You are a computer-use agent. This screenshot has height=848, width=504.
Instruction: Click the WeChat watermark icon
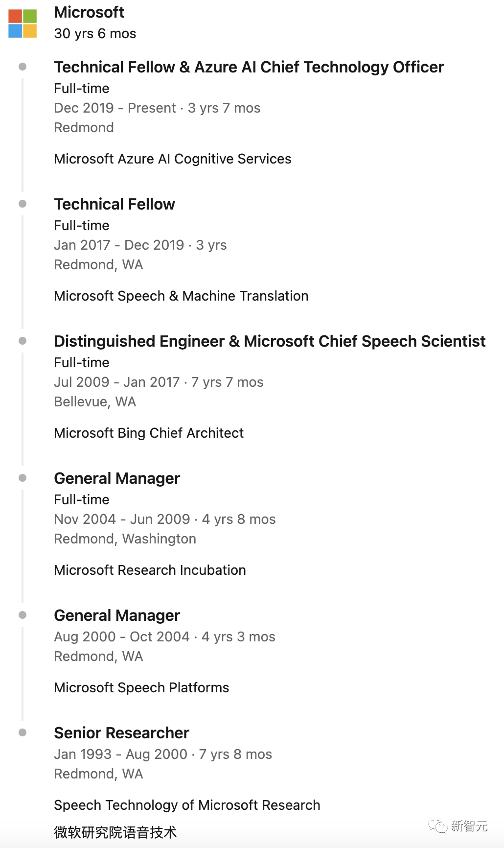point(437,825)
